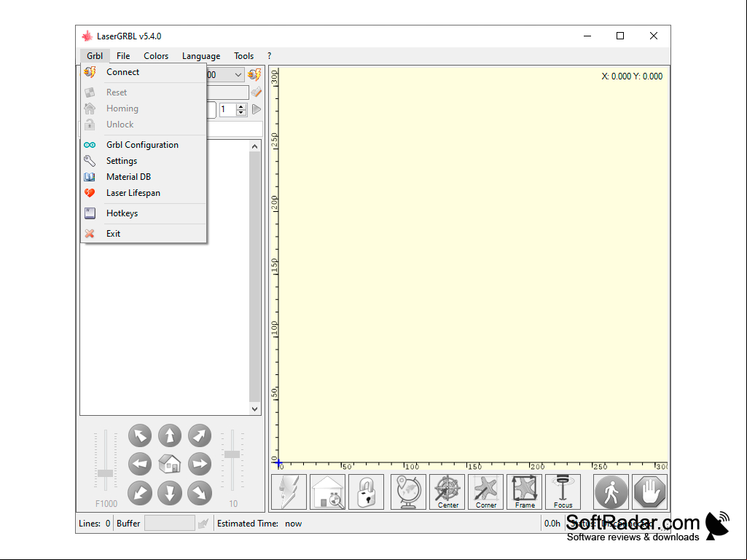
Task: Click the Focus button
Action: [x=563, y=492]
